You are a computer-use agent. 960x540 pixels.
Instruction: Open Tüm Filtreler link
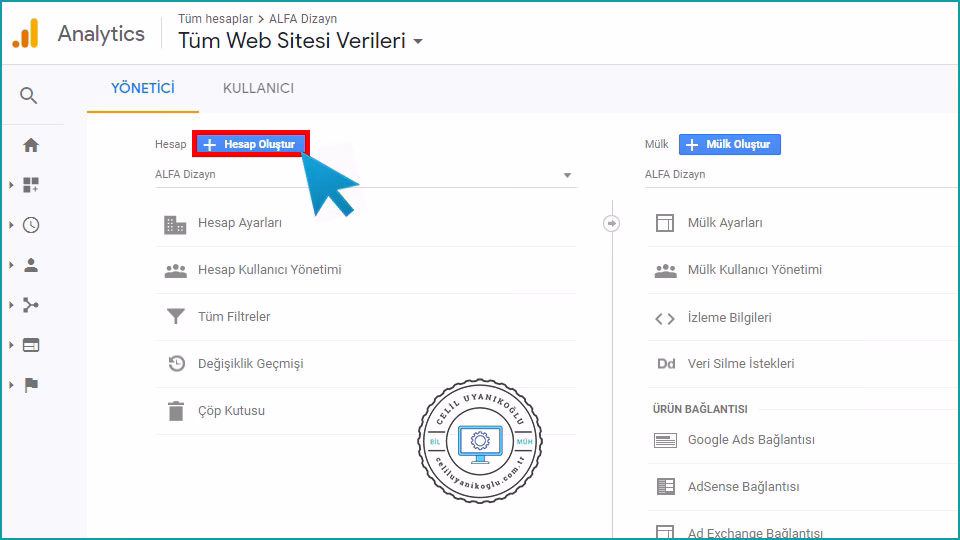tap(234, 317)
